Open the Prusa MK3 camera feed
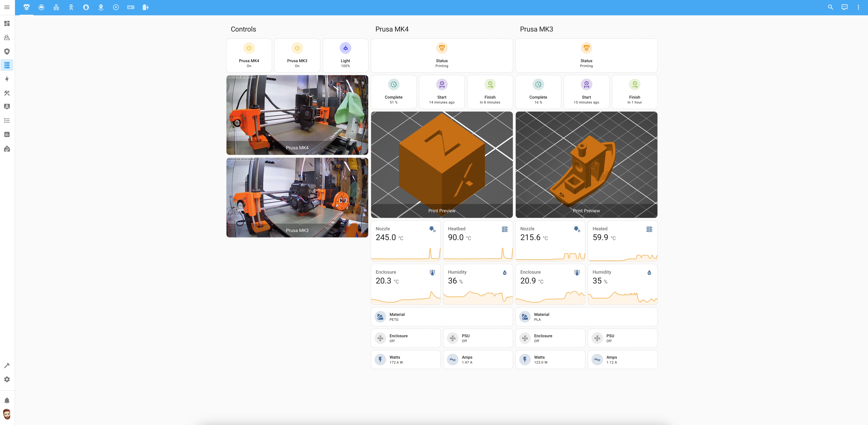868x425 pixels. (297, 198)
